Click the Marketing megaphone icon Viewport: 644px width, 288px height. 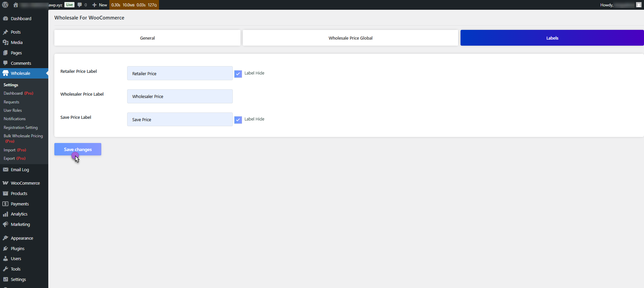coord(5,225)
